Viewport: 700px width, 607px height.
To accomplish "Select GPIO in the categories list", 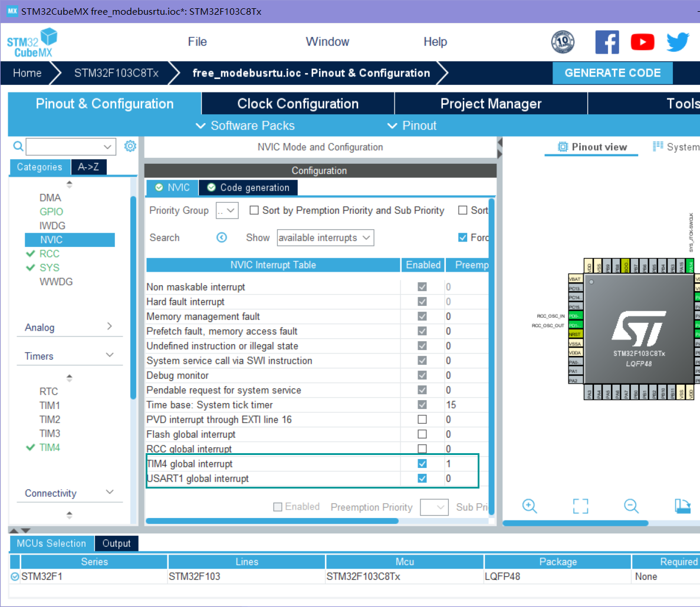I will point(51,212).
